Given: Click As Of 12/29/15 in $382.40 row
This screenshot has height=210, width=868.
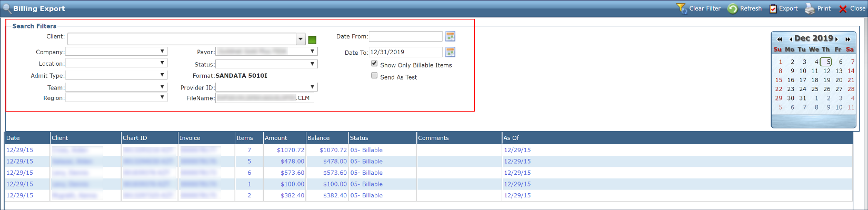Looking at the screenshot, I should [517, 195].
